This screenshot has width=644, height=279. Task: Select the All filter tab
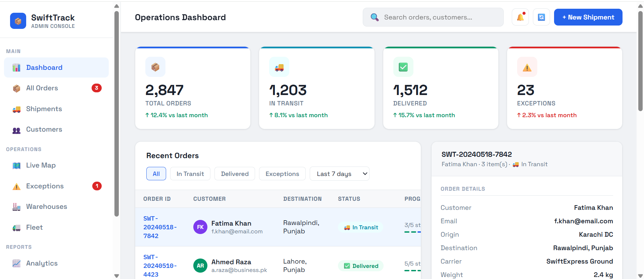(x=156, y=174)
